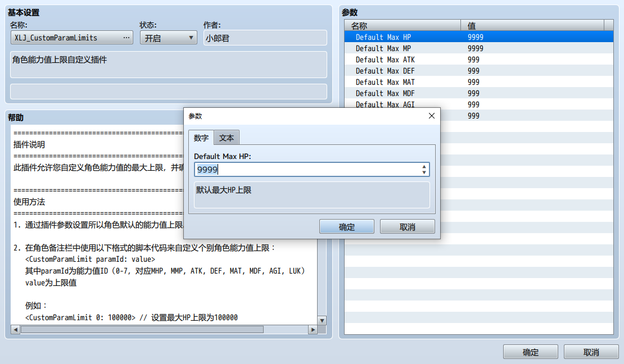This screenshot has width=624, height=364.
Task: Click the 名称 column header in parameter list
Action: [x=403, y=25]
